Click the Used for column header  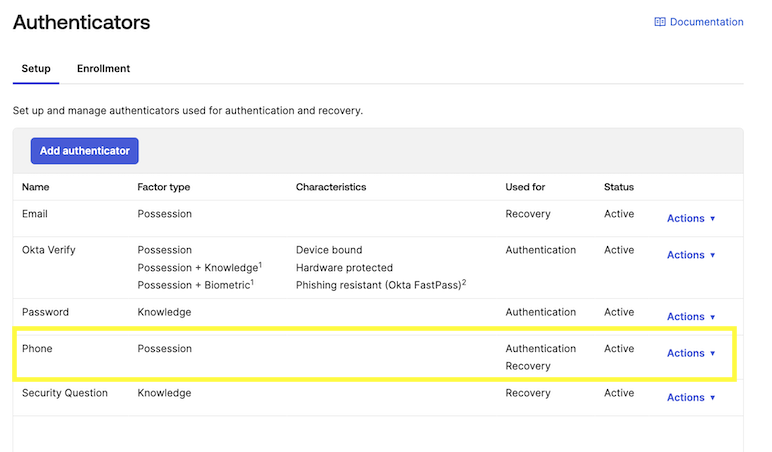pyautogui.click(x=525, y=187)
